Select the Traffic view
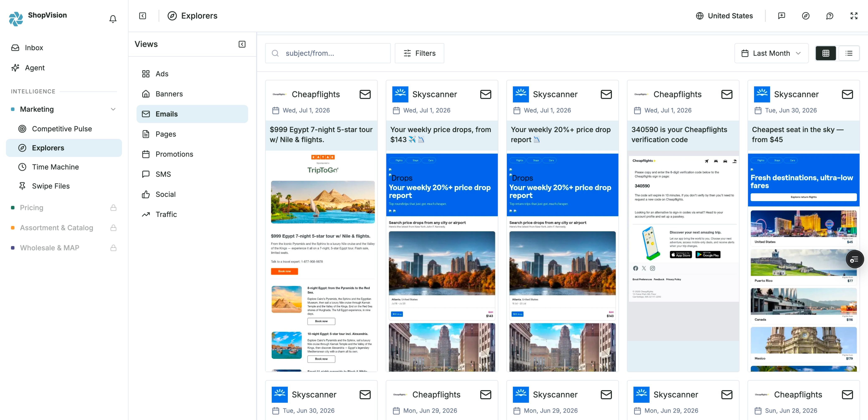This screenshot has height=420, width=868. click(192, 214)
